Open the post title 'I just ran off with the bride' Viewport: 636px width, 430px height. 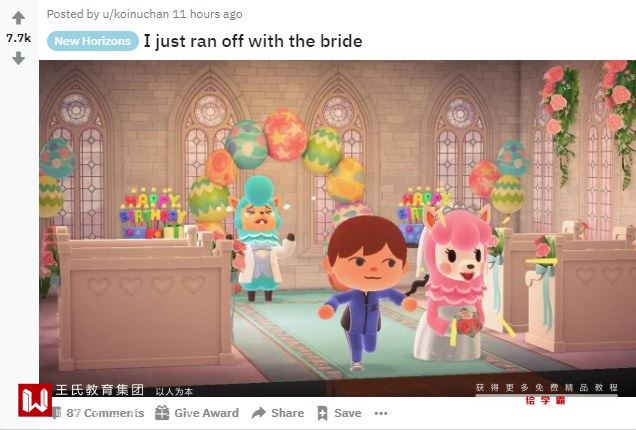point(253,41)
